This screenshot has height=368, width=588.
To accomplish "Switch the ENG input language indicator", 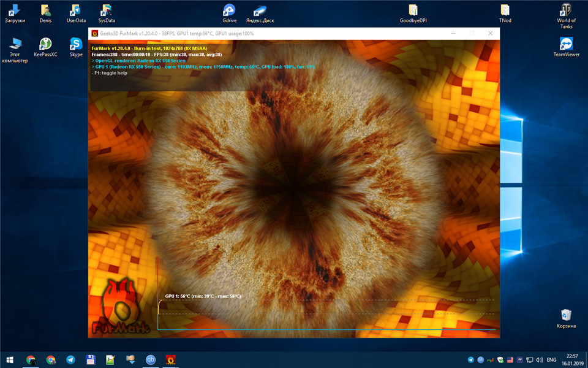I will click(551, 360).
